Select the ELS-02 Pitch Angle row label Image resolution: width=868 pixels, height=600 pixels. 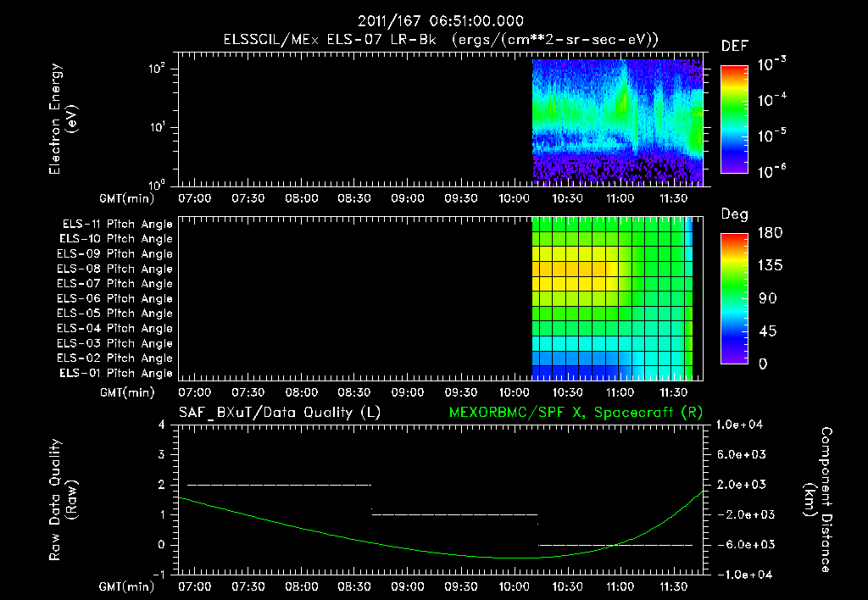114,358
